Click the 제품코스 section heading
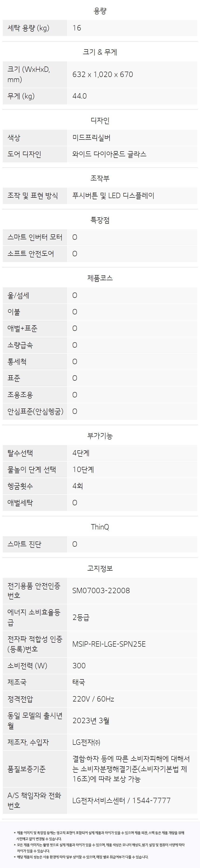 [x=100, y=278]
